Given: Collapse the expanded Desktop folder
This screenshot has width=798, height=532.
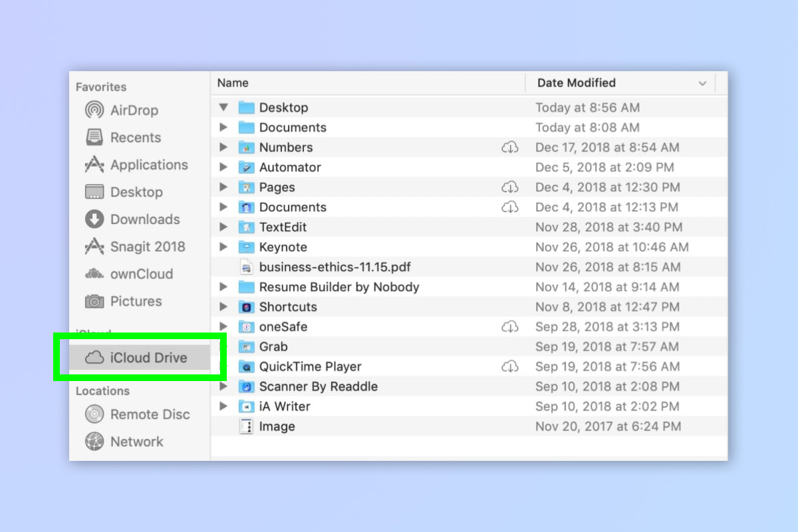Looking at the screenshot, I should click(223, 107).
